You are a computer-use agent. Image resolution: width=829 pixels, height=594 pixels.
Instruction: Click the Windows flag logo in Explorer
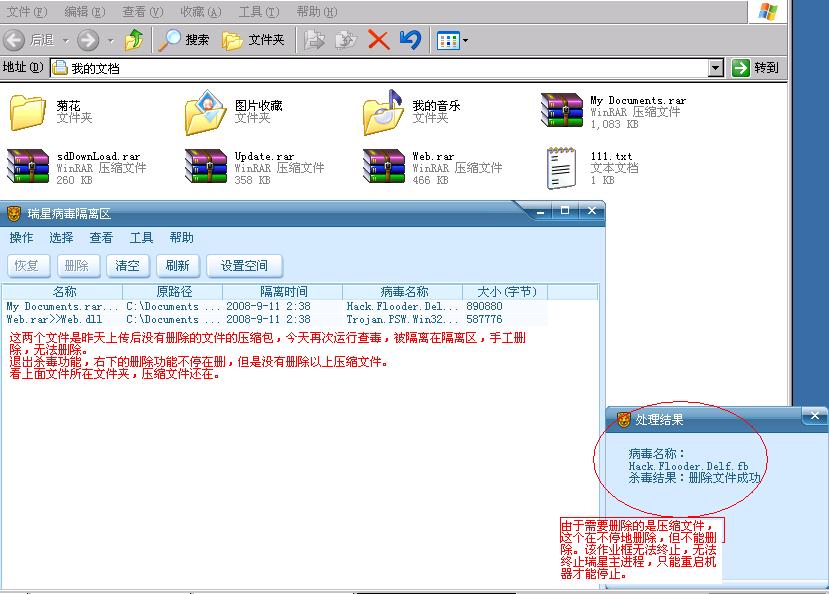767,12
